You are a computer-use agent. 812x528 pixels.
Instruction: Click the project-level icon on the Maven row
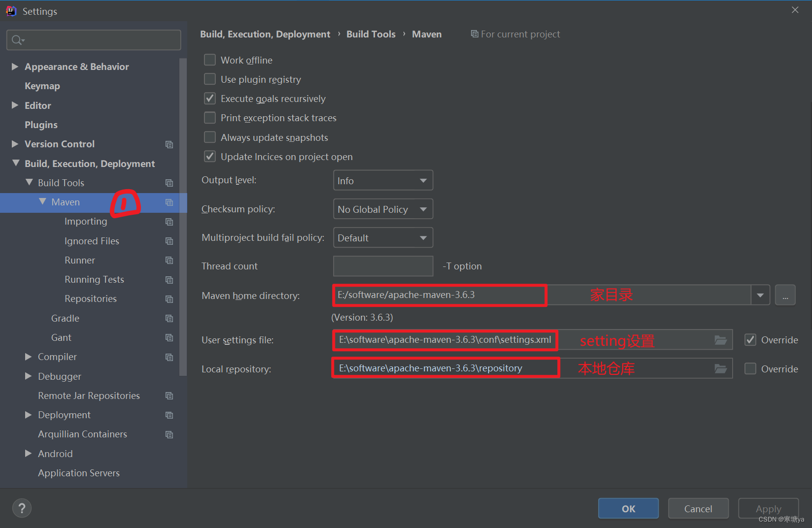point(169,202)
